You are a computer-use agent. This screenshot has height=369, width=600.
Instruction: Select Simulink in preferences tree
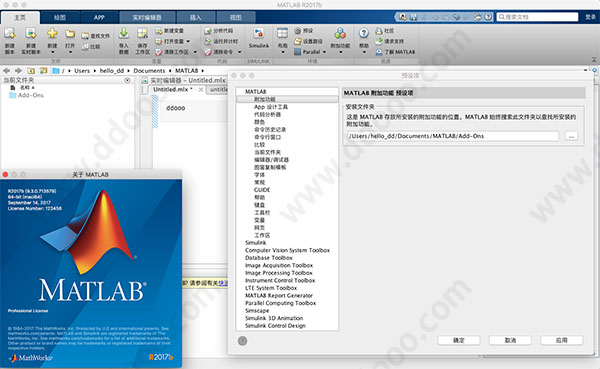[256, 243]
